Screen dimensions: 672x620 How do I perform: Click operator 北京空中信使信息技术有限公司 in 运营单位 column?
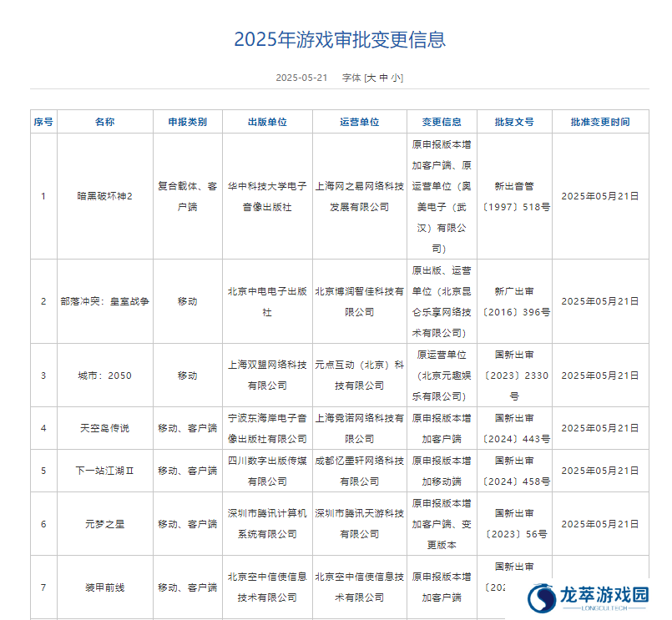(x=360, y=587)
